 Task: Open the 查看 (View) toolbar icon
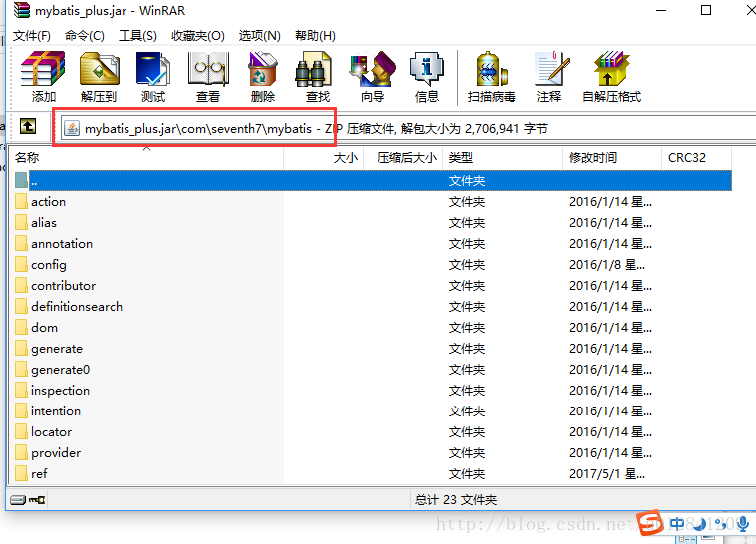[208, 70]
